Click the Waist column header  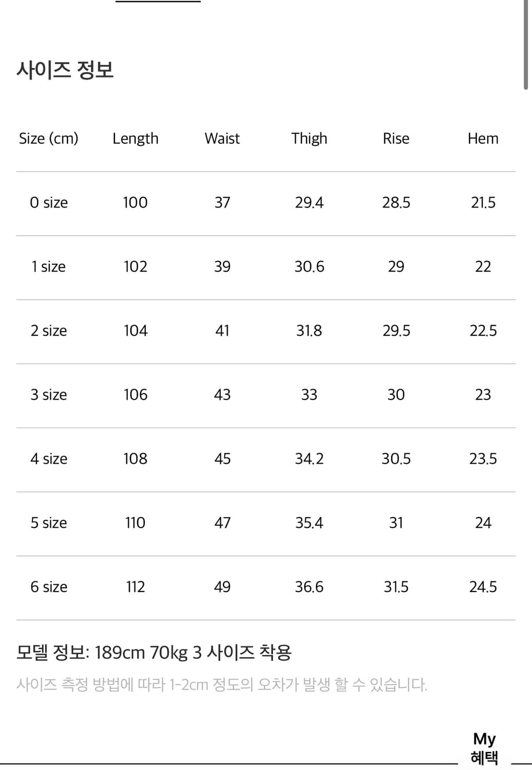pyautogui.click(x=222, y=139)
